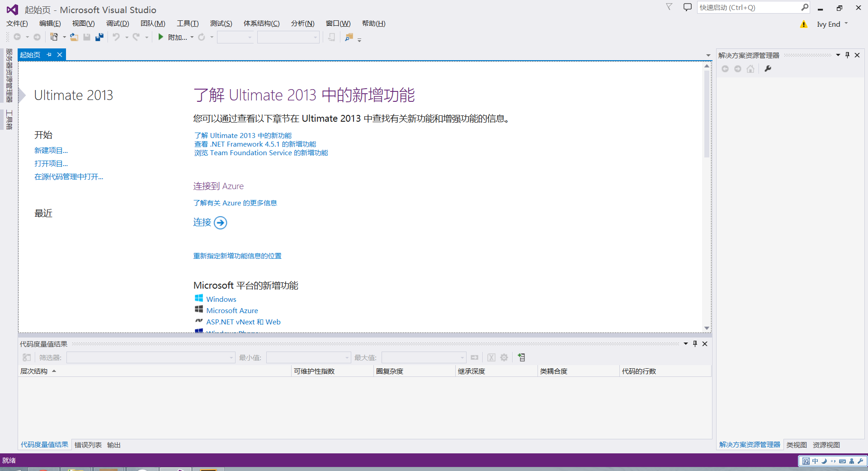Click the Undo arrow icon

(116, 37)
